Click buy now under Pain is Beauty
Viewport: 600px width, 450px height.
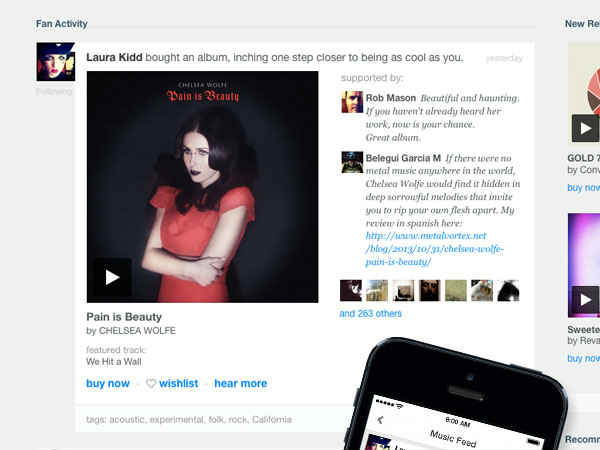pos(108,383)
